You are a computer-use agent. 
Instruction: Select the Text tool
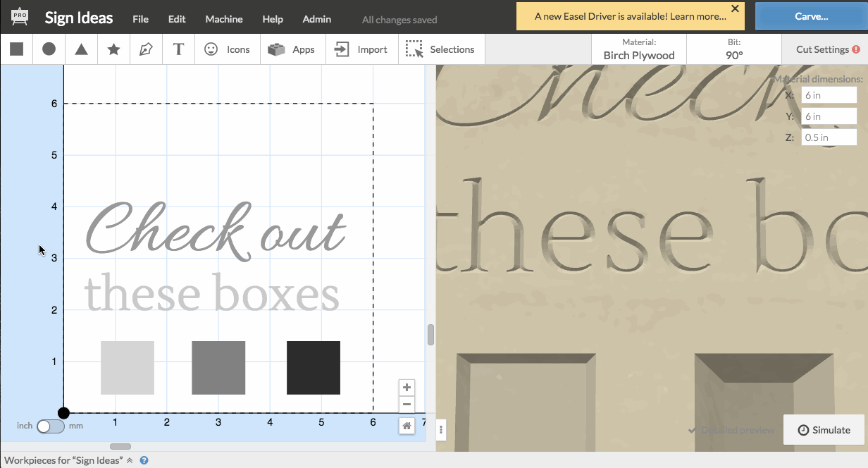[179, 49]
